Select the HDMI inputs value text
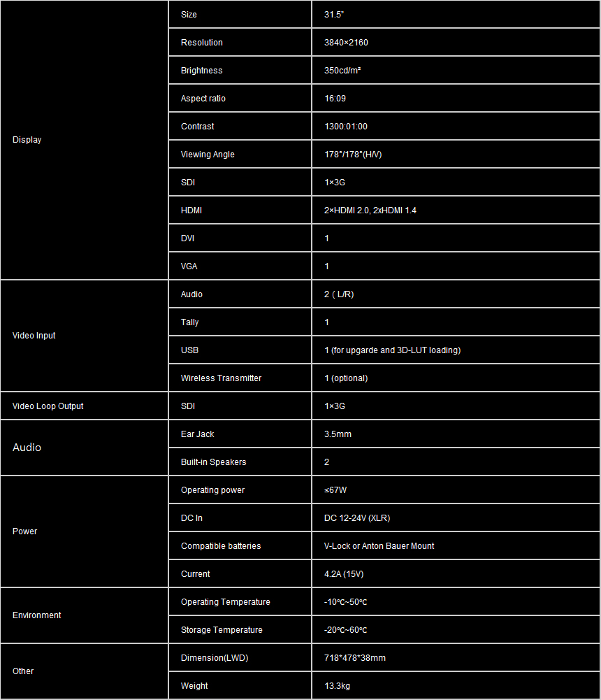This screenshot has height=700, width=601. (370, 210)
